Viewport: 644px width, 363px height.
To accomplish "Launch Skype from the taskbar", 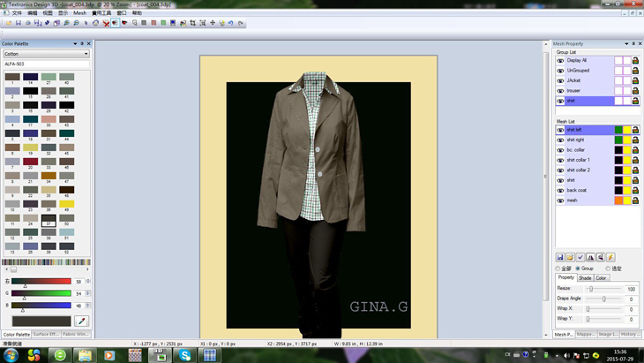I will coord(184,355).
